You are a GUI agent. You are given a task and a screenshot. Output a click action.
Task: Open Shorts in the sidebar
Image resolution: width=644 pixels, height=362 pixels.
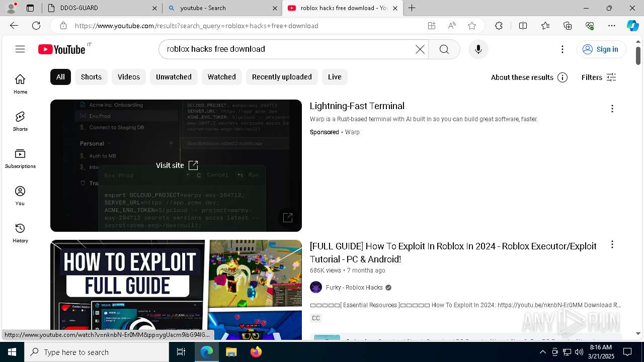(x=20, y=121)
